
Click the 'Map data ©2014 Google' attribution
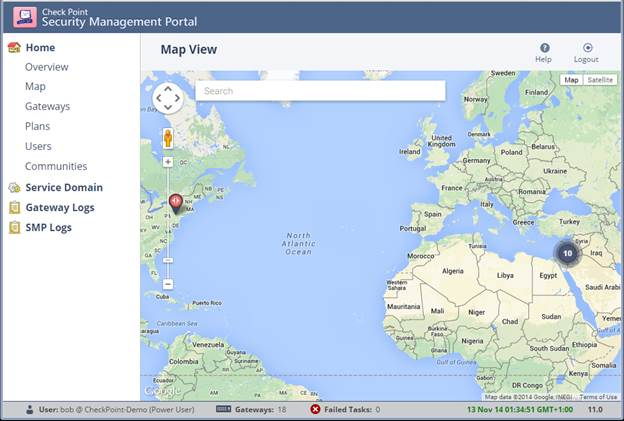pos(528,397)
